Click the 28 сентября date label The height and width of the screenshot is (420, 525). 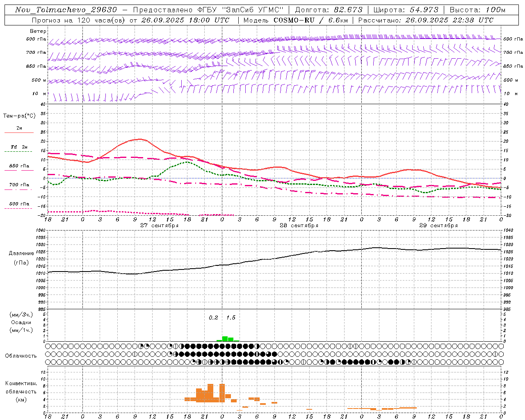pos(299,226)
